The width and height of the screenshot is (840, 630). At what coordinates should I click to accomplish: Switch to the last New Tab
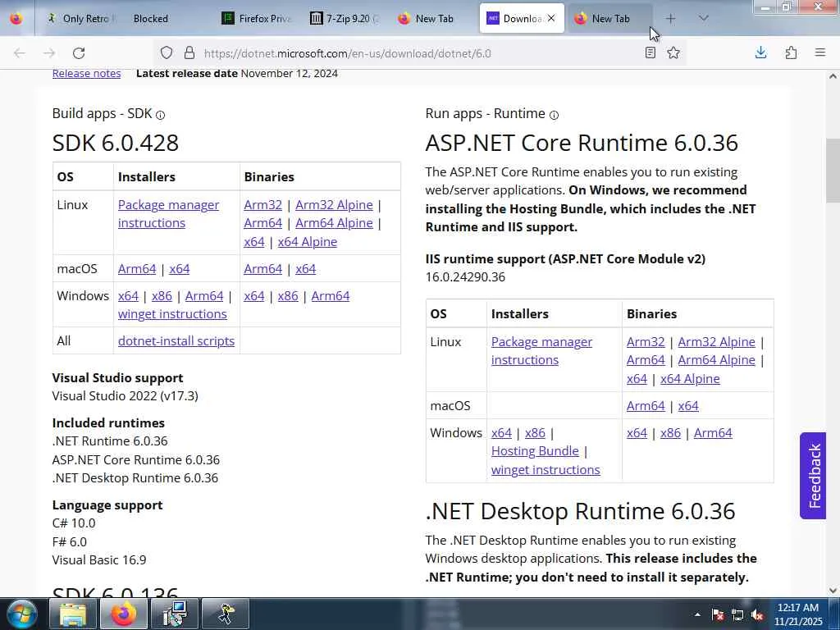pos(610,18)
